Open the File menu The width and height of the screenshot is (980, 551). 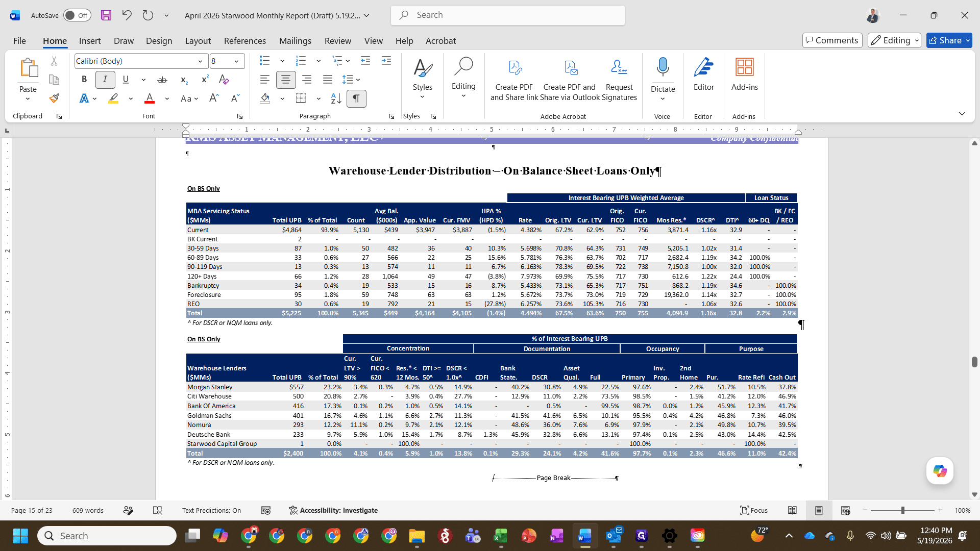coord(19,41)
